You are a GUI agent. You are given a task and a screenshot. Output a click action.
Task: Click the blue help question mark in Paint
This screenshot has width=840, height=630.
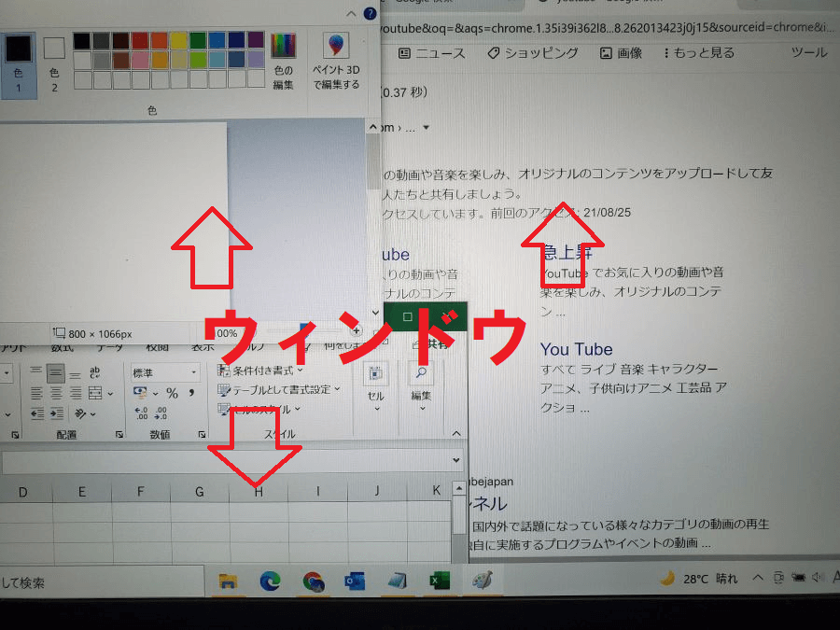370,13
